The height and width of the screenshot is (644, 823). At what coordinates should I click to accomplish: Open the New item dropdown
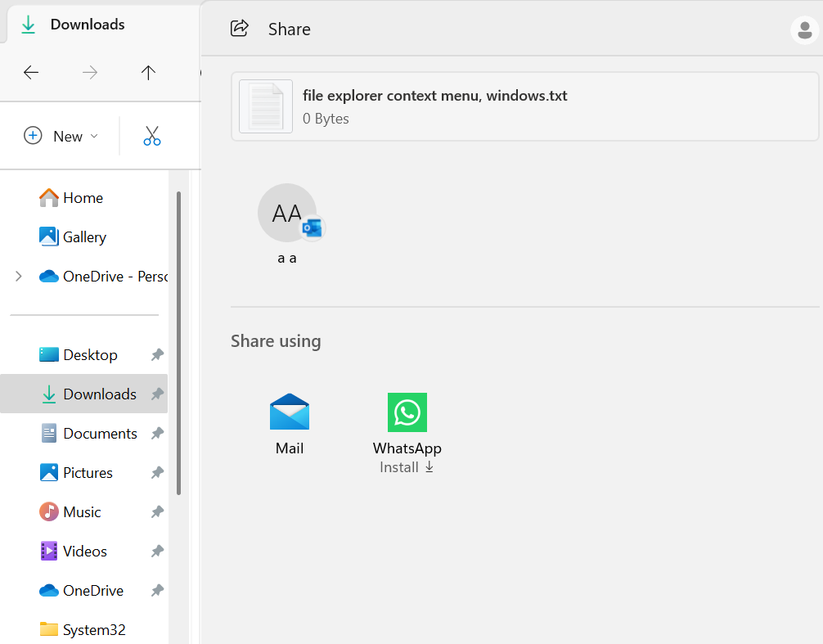61,136
